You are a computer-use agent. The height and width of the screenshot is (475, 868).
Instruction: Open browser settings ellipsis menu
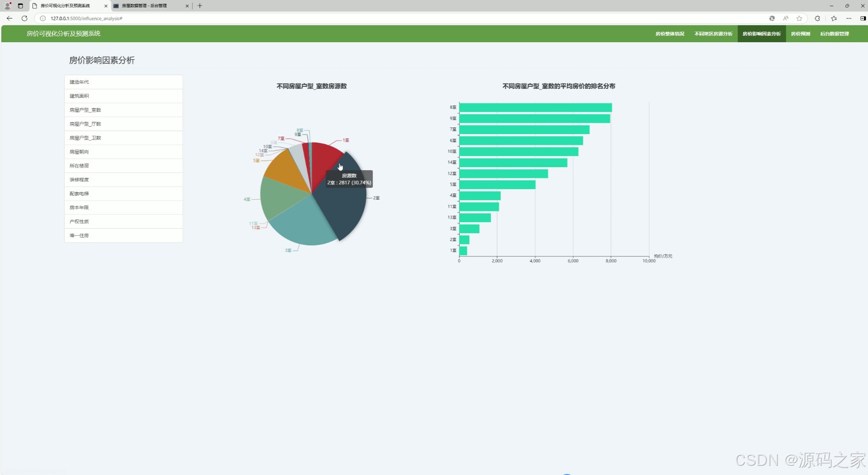pyautogui.click(x=849, y=18)
